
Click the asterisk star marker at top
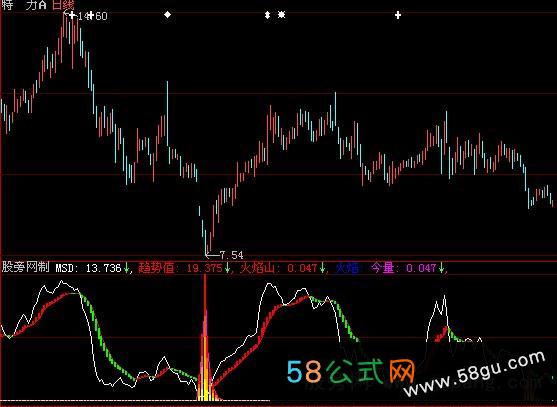pyautogui.click(x=281, y=15)
